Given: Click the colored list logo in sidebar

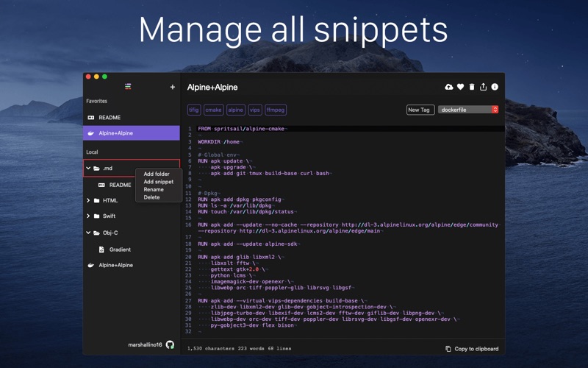Looking at the screenshot, I should (128, 87).
